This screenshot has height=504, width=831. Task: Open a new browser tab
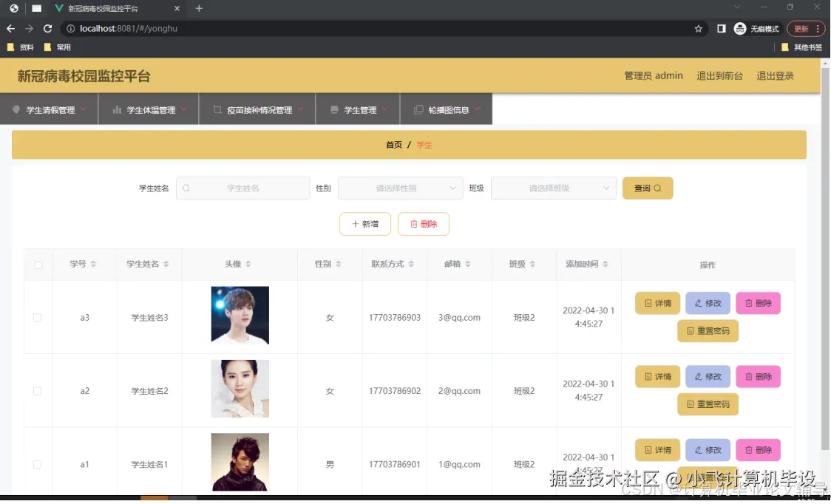pos(199,8)
